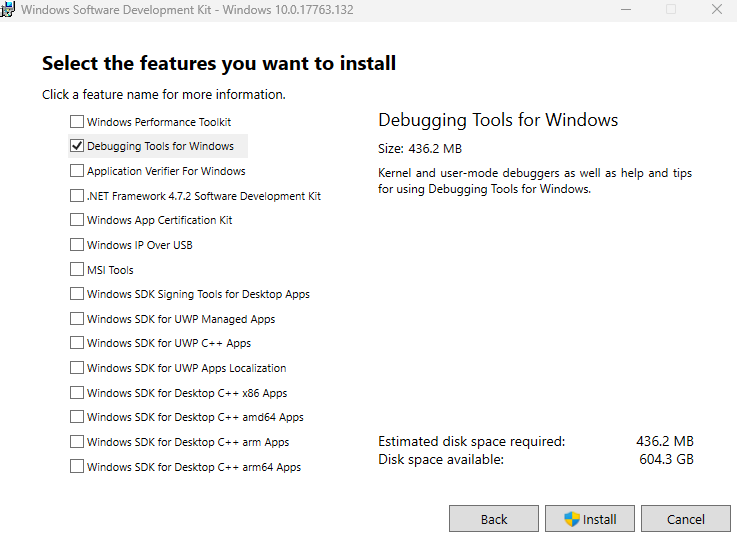Tick the MSI Tools checkbox
The image size is (737, 536).
pos(77,269)
